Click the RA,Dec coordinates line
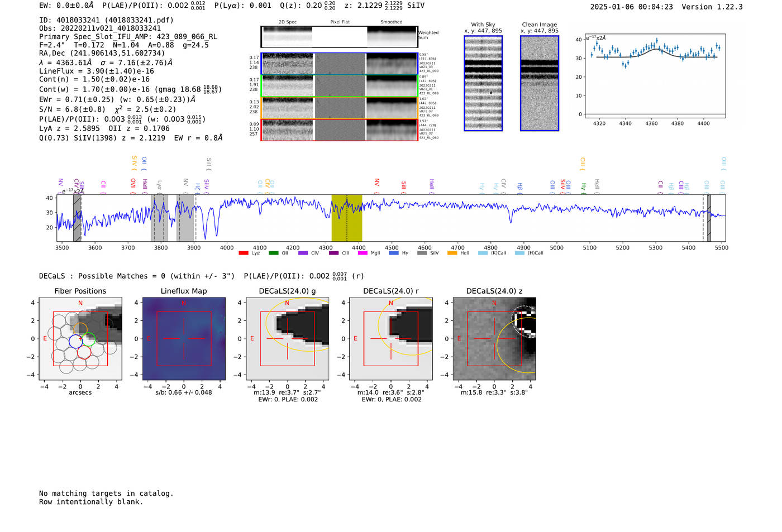 point(102,54)
